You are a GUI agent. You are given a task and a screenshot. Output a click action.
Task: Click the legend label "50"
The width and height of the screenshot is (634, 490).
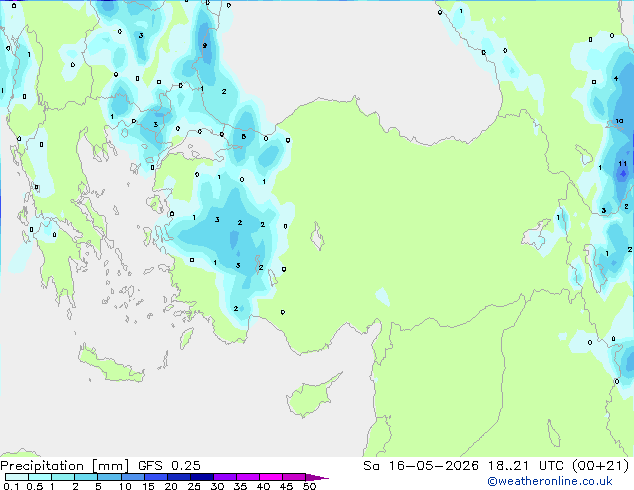[309, 486]
